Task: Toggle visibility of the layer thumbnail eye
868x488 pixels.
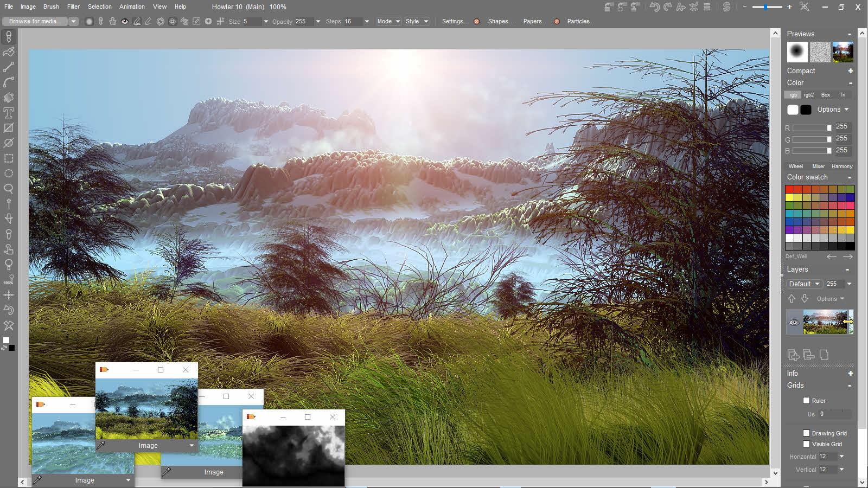Action: tap(794, 322)
